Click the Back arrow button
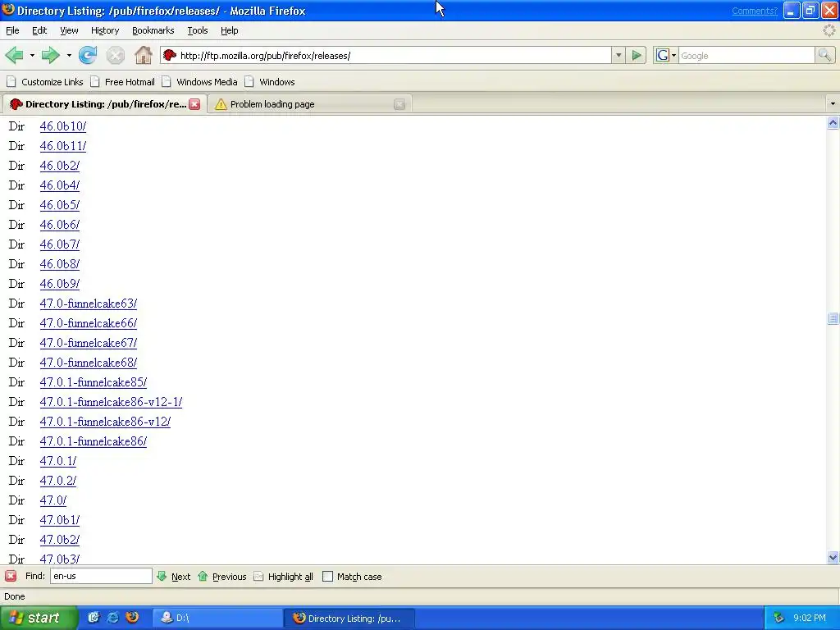 tap(15, 55)
